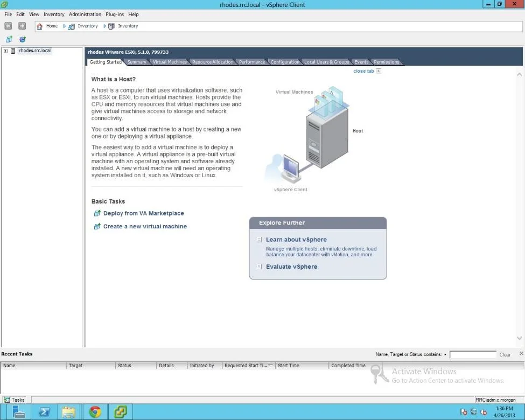Image resolution: width=525 pixels, height=420 pixels.
Task: Open the Edit menu
Action: (20, 15)
